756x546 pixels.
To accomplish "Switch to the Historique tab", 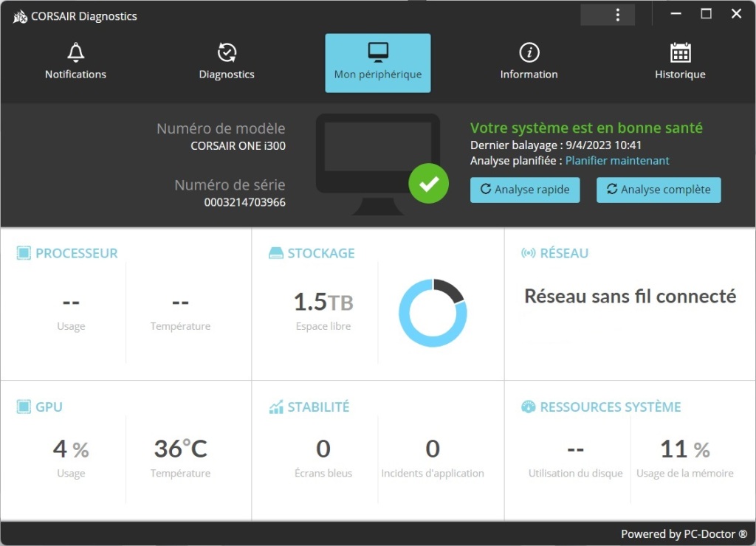I will click(x=679, y=63).
